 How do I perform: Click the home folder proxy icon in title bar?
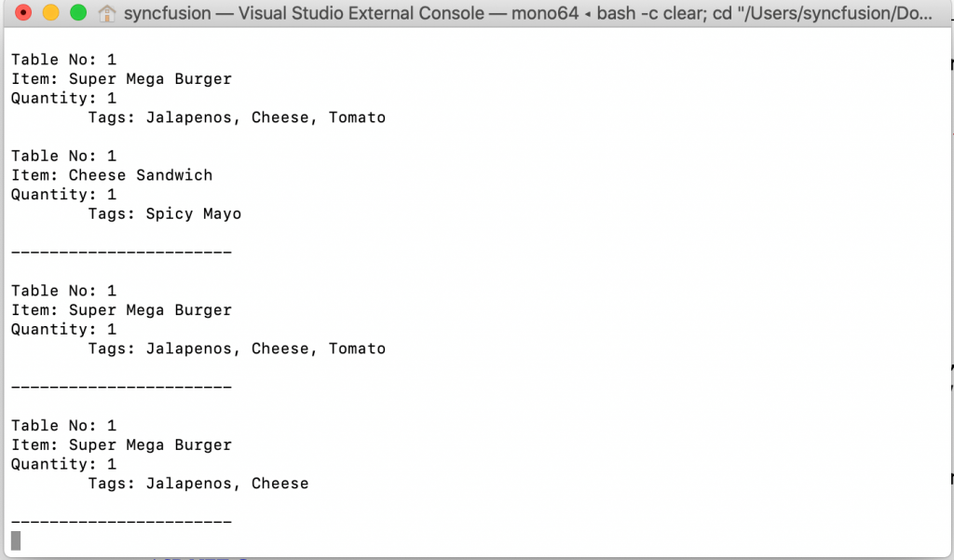click(105, 13)
